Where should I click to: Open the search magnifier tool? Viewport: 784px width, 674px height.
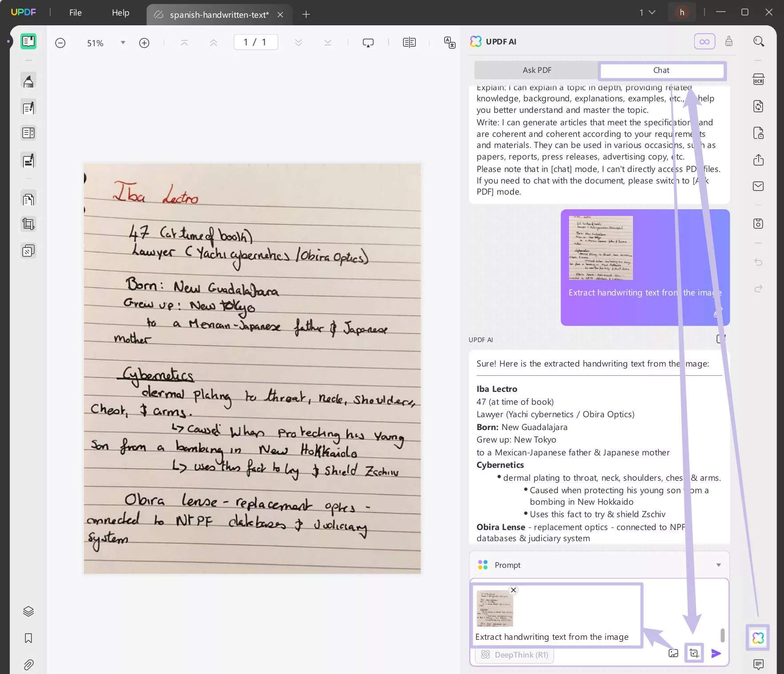pyautogui.click(x=759, y=41)
